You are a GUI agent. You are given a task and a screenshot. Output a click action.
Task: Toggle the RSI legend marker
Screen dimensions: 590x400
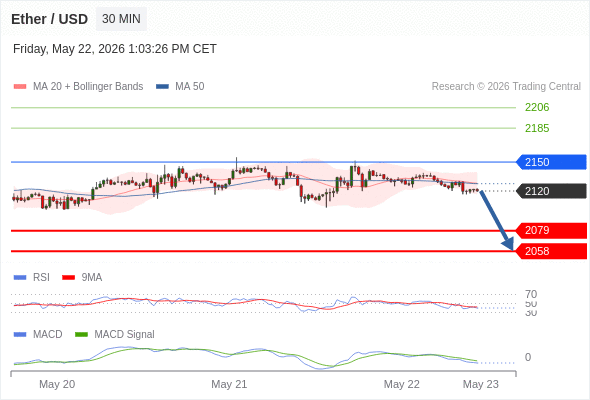[x=20, y=278]
